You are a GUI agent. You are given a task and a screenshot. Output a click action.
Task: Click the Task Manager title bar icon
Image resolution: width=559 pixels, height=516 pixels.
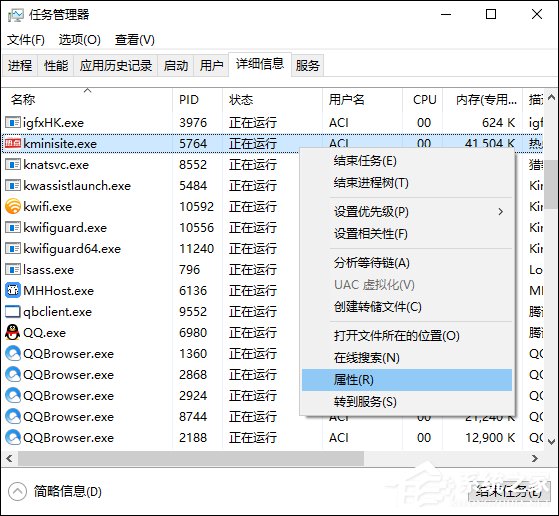tap(16, 15)
